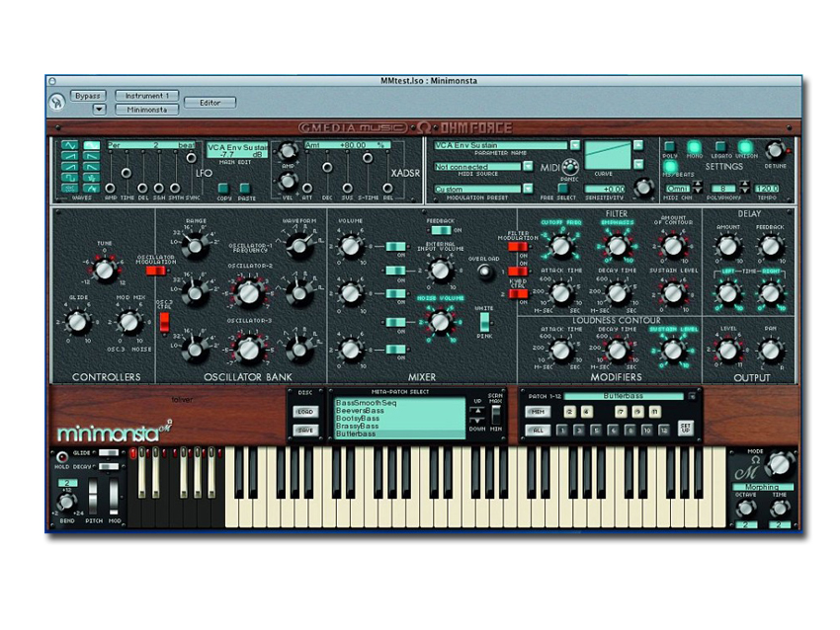The height and width of the screenshot is (630, 840).
Task: Click the Tempo value field
Action: point(766,189)
